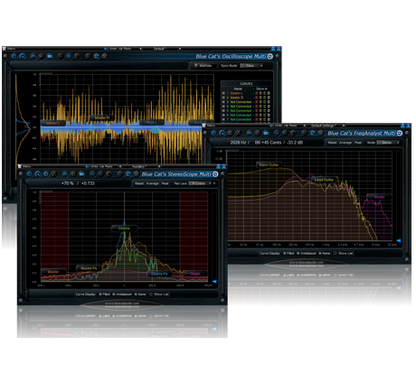The width and height of the screenshot is (416, 376).
Task: Click the undo arrow icon in the FreqAnalyst title bar
Action: click(272, 126)
